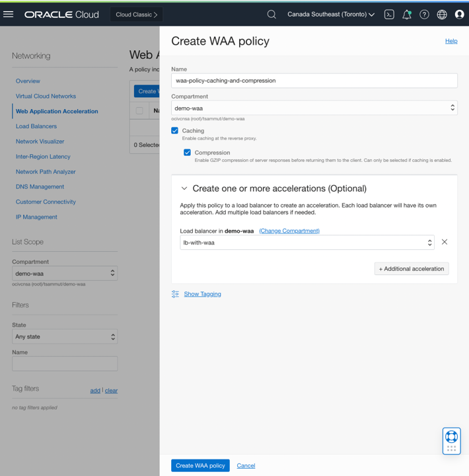Click the policy Name input field
The height and width of the screenshot is (476, 469).
[x=314, y=81]
